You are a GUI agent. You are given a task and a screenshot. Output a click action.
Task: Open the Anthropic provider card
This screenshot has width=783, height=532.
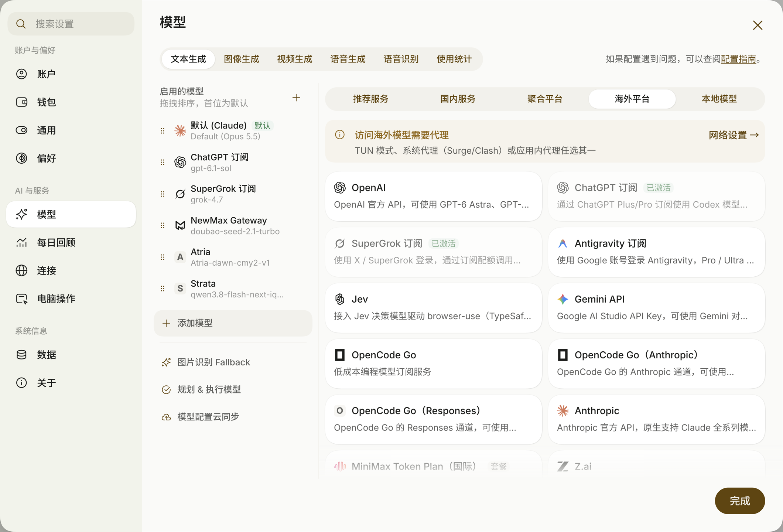(657, 419)
